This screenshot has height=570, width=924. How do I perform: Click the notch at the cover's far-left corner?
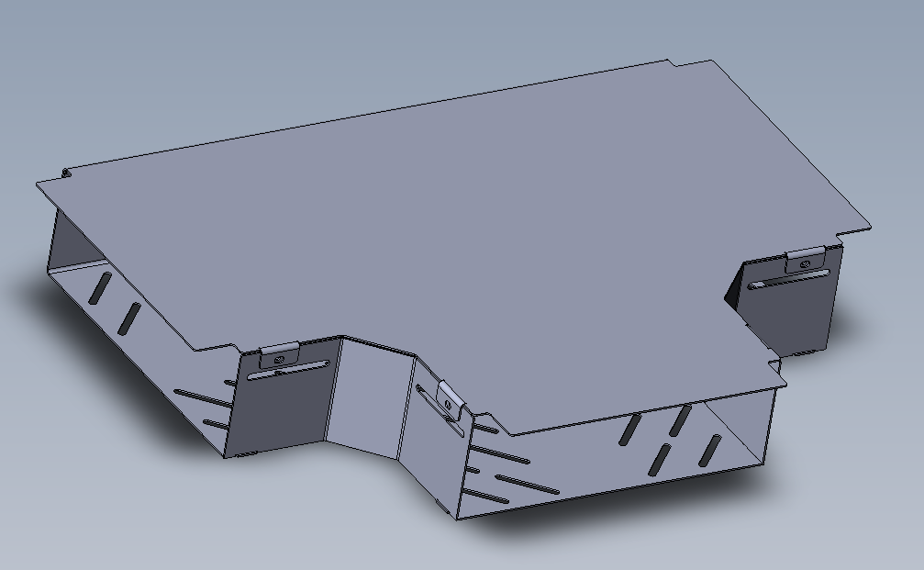point(66,173)
